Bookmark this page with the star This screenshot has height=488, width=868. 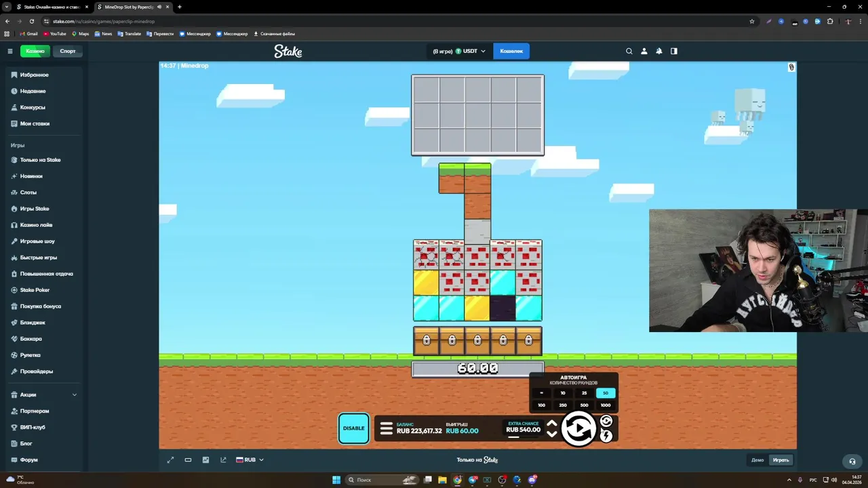coord(752,21)
